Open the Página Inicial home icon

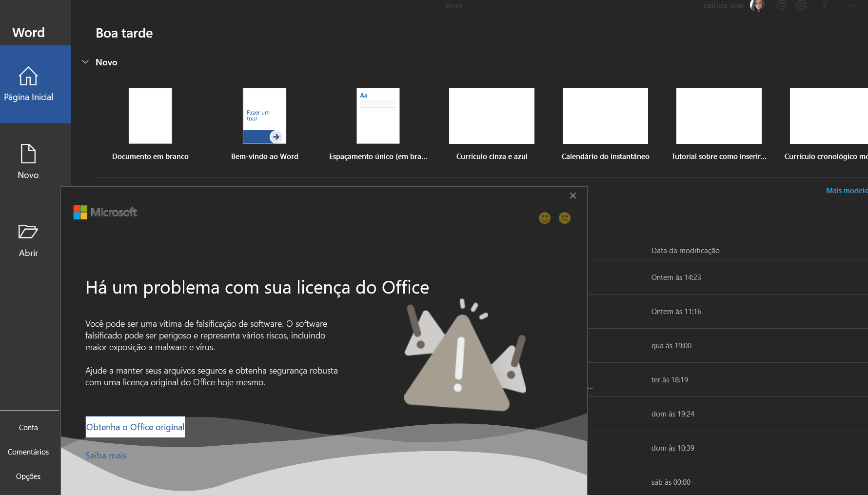(x=28, y=76)
